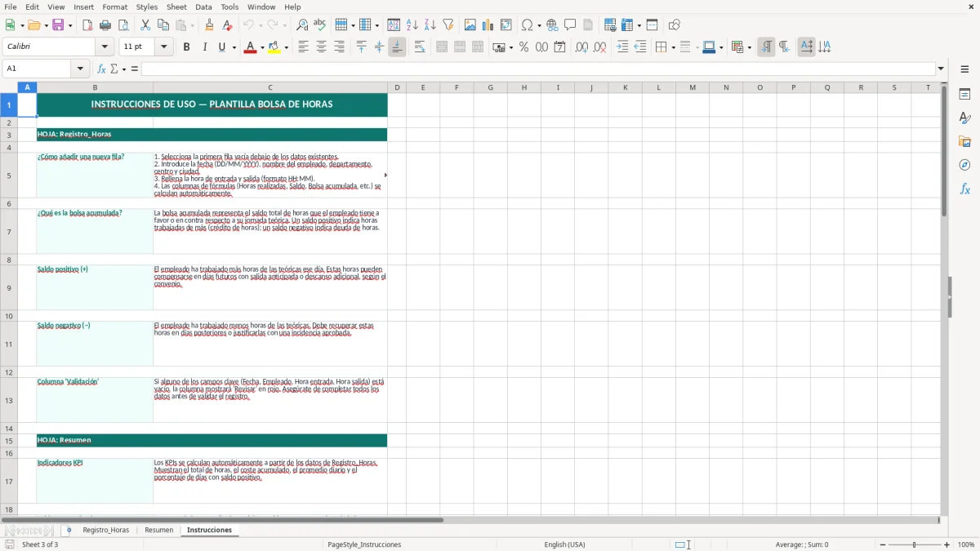Insert a chart

(x=488, y=25)
